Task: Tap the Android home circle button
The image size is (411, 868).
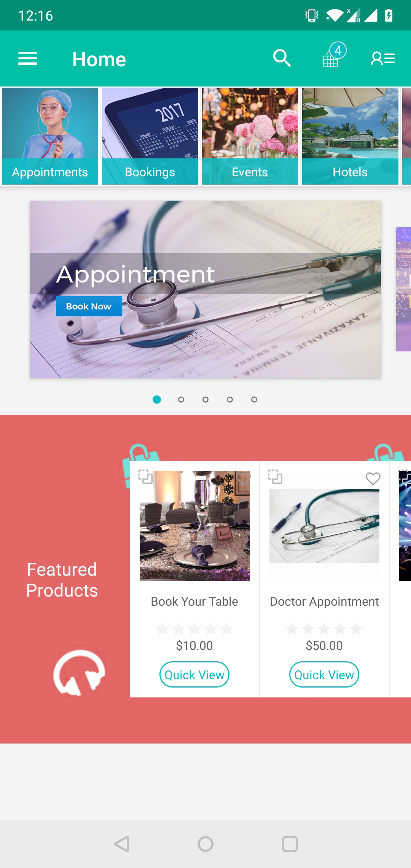Action: coord(205,844)
